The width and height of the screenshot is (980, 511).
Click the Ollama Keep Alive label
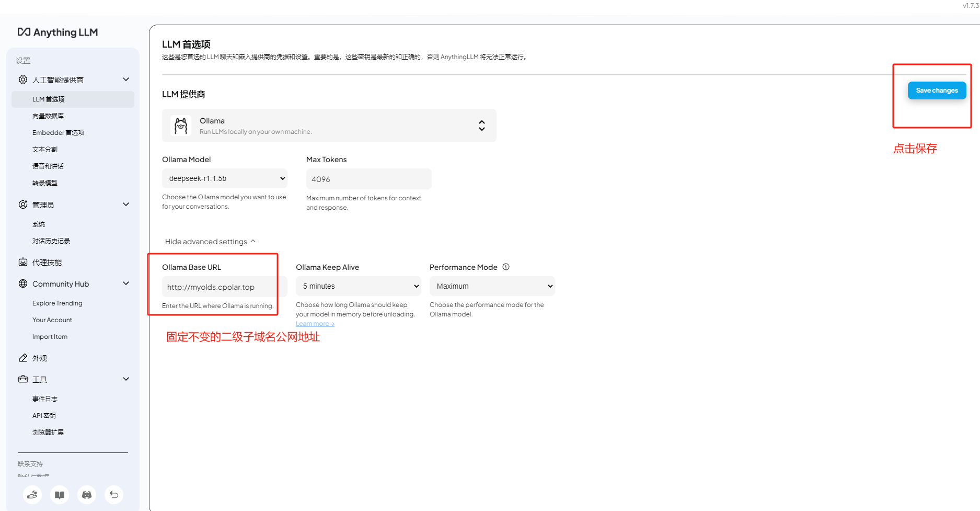[x=328, y=267]
